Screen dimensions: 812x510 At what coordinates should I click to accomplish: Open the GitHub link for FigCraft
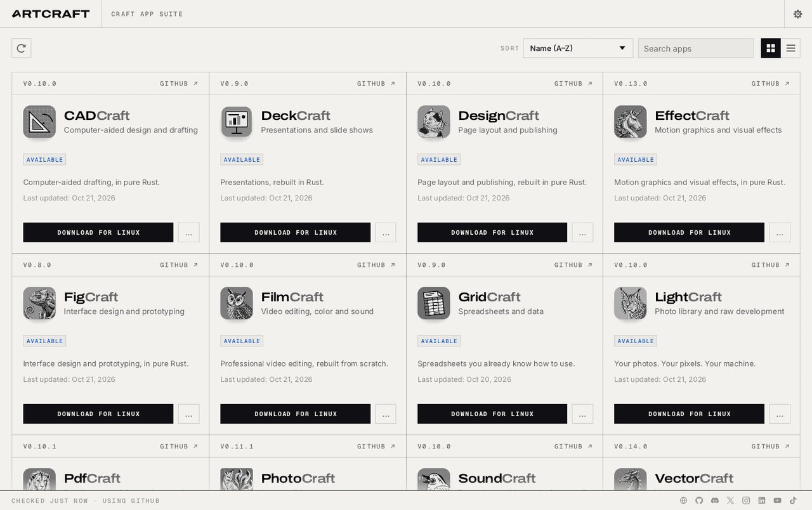pos(179,265)
